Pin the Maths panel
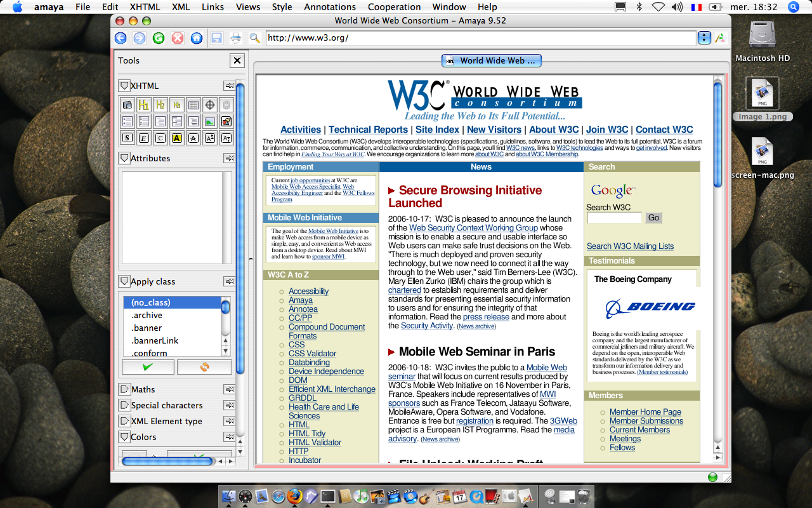Image resolution: width=812 pixels, height=508 pixels. (228, 389)
